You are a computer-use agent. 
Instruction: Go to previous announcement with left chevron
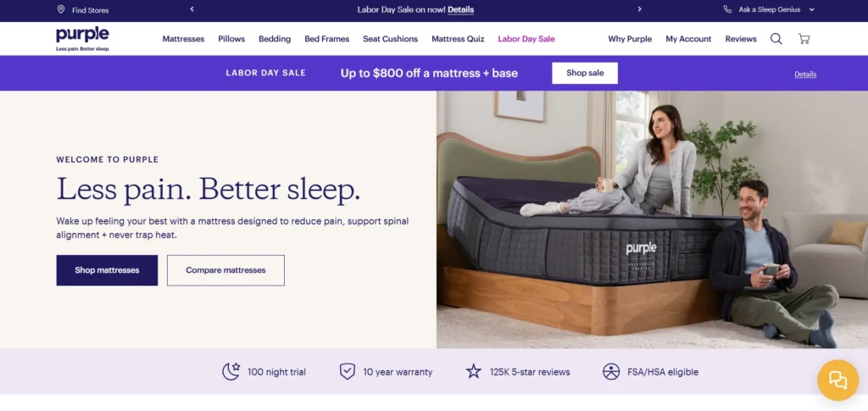[192, 9]
